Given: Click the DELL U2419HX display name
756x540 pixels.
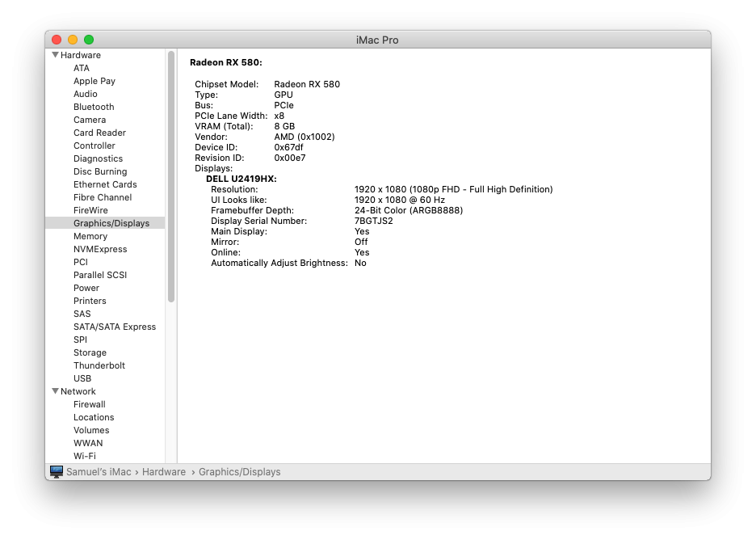Looking at the screenshot, I should [x=241, y=179].
